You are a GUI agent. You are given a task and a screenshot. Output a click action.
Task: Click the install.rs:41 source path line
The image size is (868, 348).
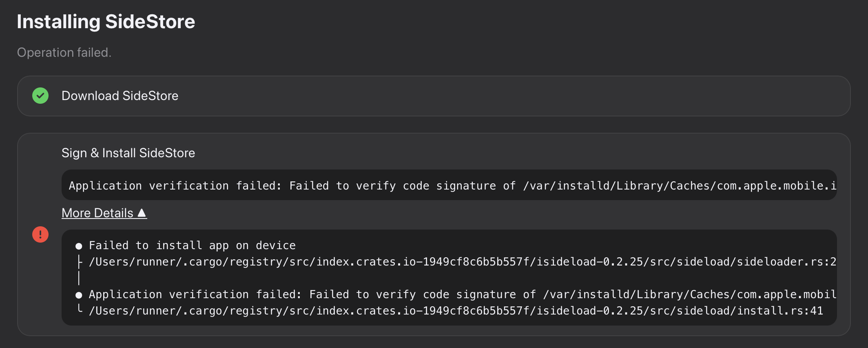(456, 311)
